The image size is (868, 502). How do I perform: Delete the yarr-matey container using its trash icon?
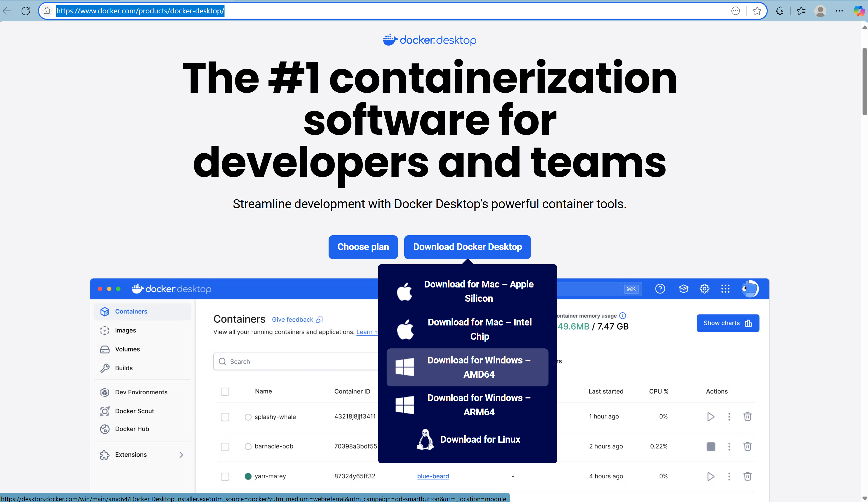pyautogui.click(x=748, y=476)
